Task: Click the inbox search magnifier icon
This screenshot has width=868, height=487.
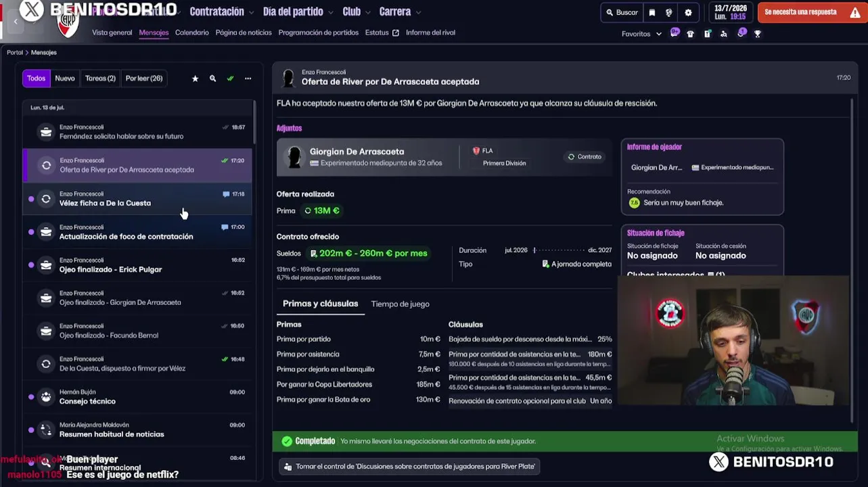Action: point(212,78)
